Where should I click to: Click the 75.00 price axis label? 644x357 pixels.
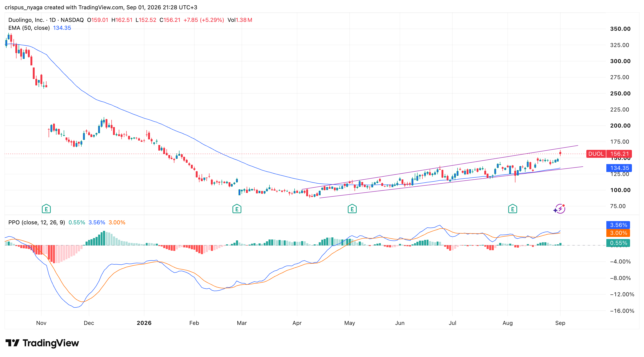tap(618, 206)
